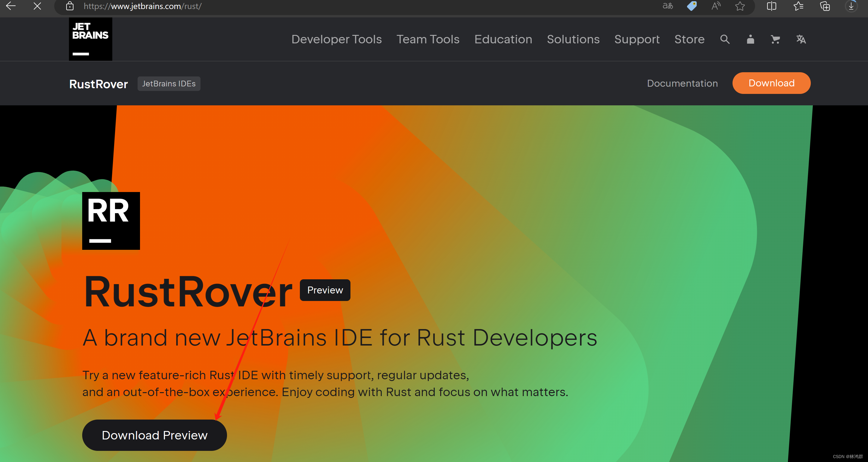Stop page loading with the X button
The width and height of the screenshot is (868, 462).
[37, 6]
